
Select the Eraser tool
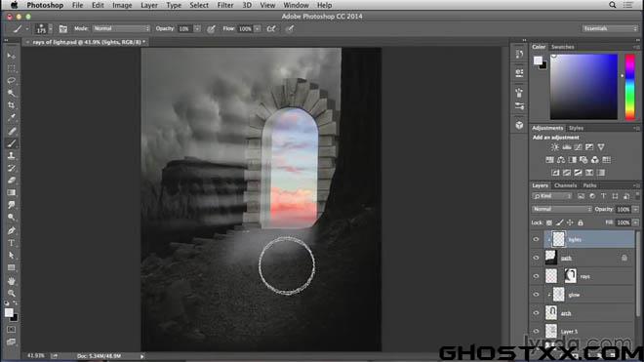point(11,181)
